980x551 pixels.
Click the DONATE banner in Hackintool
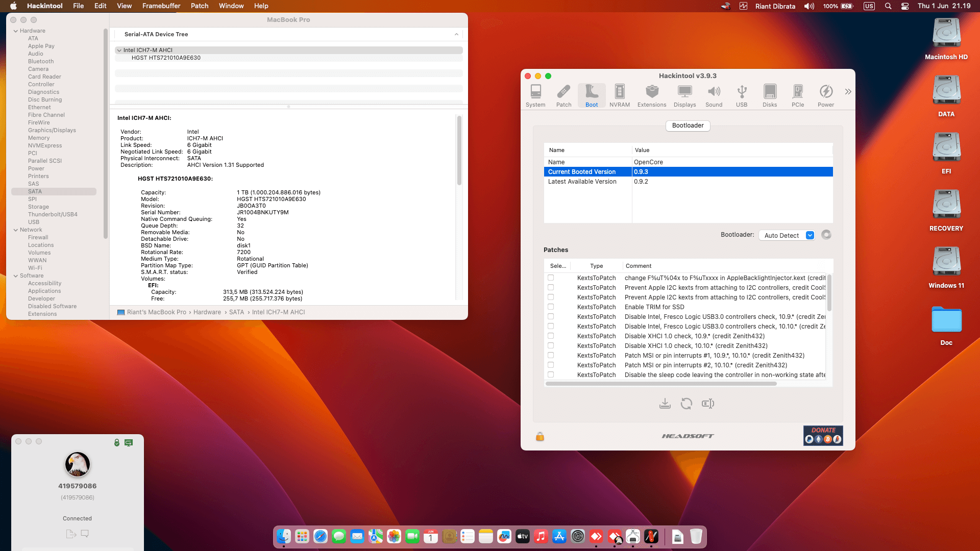823,435
